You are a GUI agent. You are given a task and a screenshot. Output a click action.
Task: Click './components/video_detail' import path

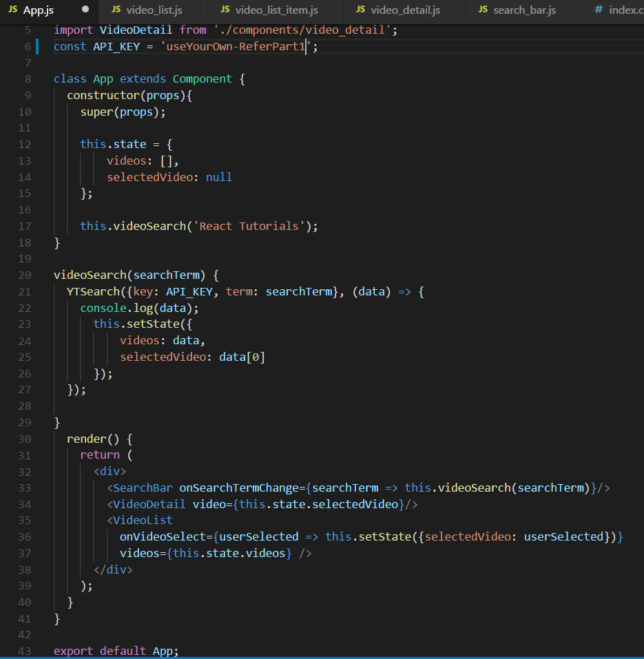[302, 30]
